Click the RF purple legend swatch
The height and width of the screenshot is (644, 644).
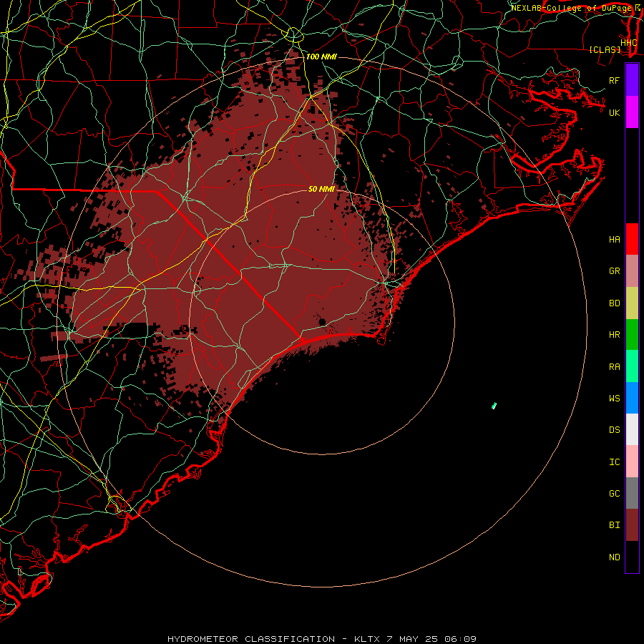coord(632,80)
